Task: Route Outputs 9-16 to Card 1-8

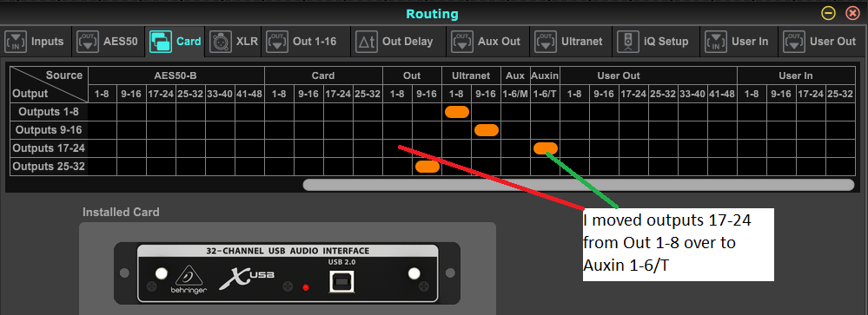Action: pos(279,130)
